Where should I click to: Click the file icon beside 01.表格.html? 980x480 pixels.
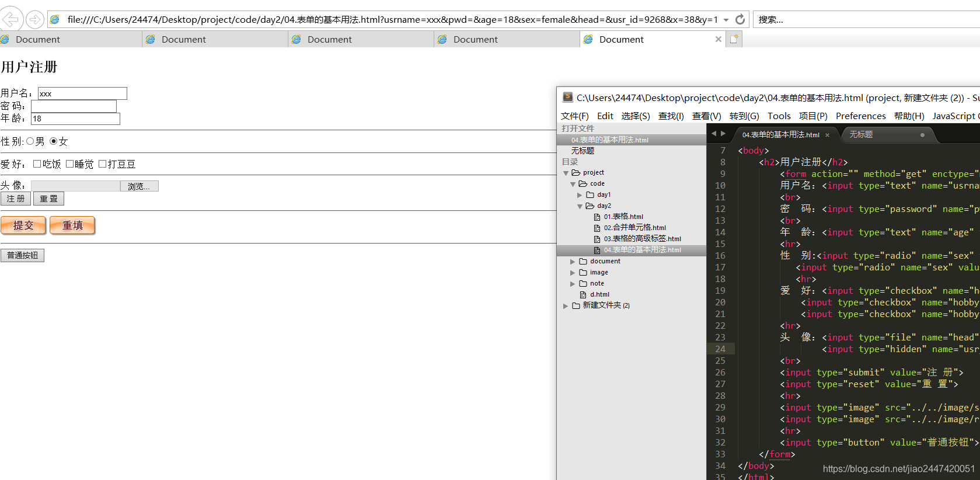click(597, 217)
